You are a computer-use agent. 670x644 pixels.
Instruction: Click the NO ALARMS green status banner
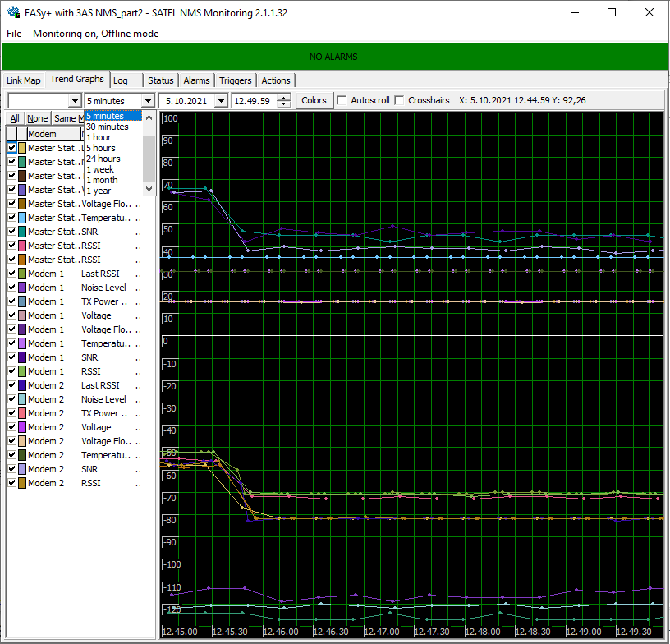pyautogui.click(x=334, y=57)
